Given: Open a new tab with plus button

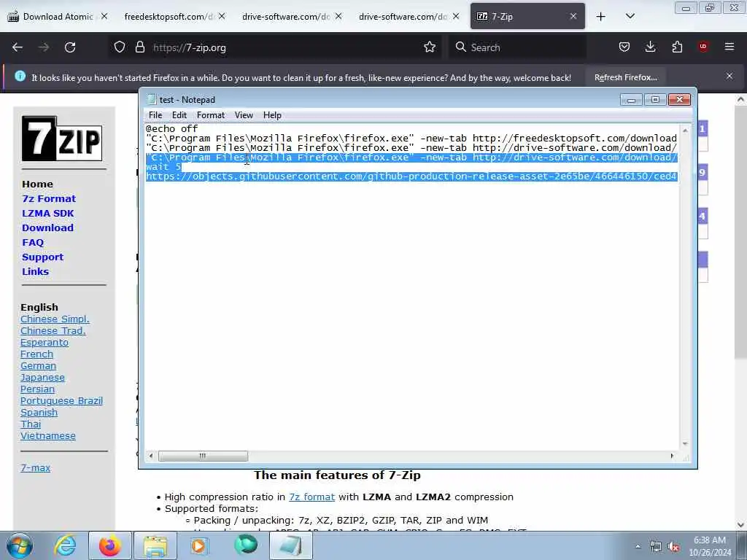Looking at the screenshot, I should [x=601, y=17].
